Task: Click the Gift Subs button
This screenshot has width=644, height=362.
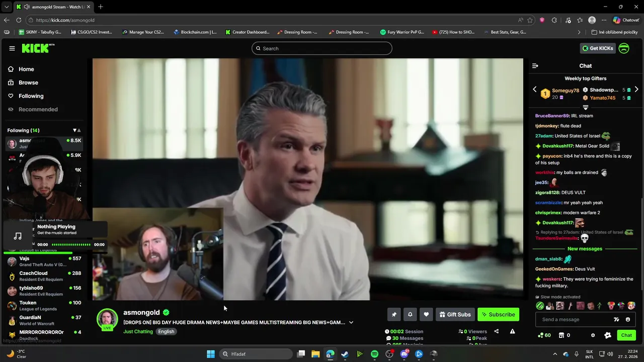Action: click(455, 315)
